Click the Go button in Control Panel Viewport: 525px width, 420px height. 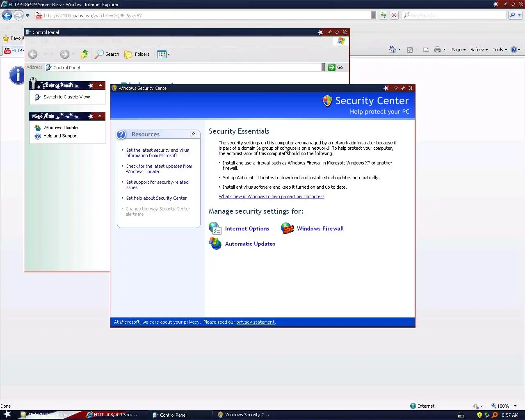[336, 67]
